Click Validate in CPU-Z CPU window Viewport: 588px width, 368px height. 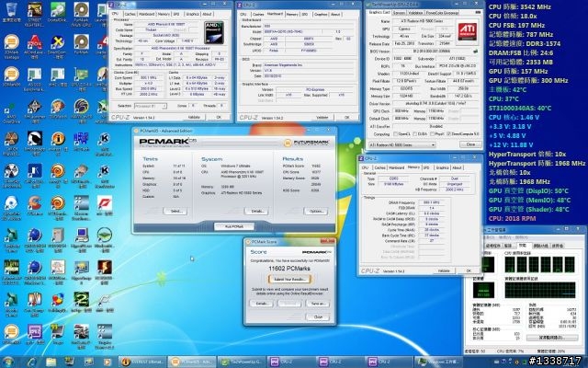tap(194, 117)
